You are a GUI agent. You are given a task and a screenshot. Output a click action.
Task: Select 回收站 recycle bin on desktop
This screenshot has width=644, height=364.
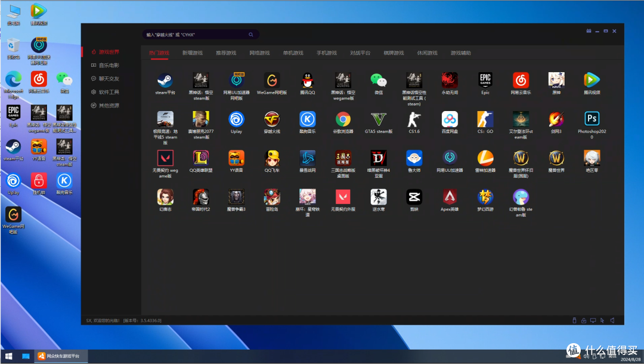[13, 48]
